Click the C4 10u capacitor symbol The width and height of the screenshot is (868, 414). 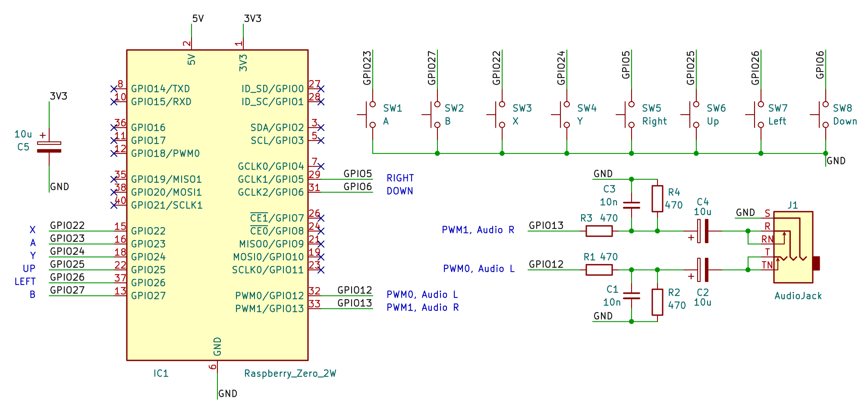[703, 231]
